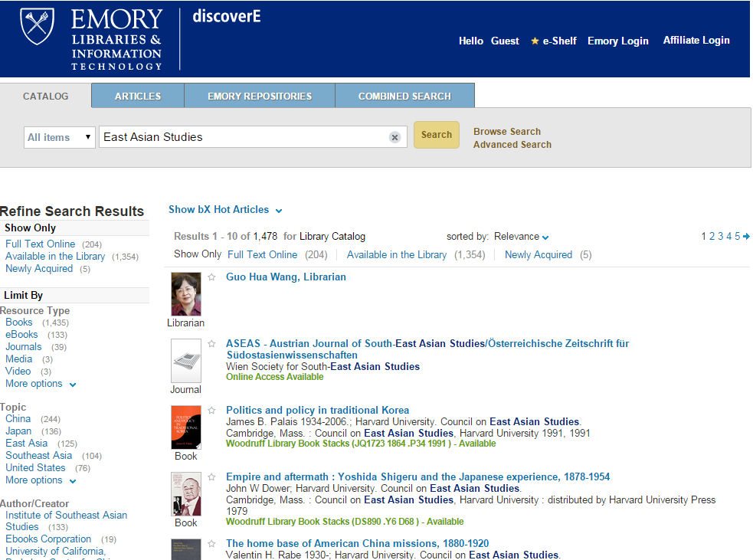Limit results to eBooks

(x=21, y=334)
